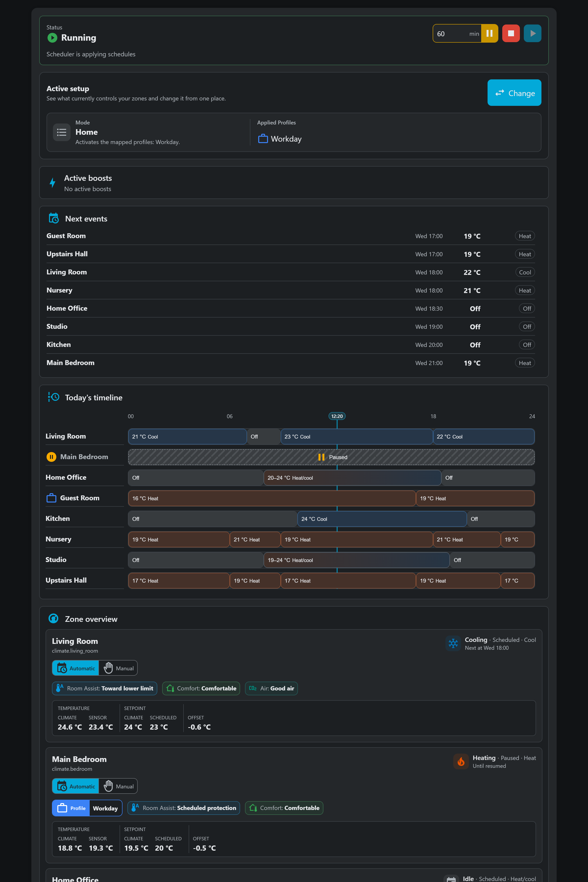Viewport: 588px width, 882px height.
Task: Select Upstairs Hall 19 °C Heat evening block
Action: tap(458, 580)
